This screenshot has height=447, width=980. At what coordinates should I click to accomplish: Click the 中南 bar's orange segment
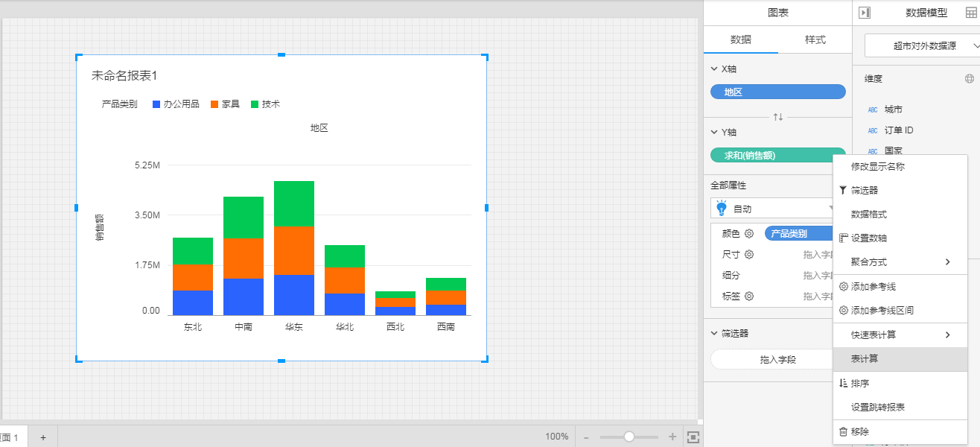pyautogui.click(x=244, y=259)
